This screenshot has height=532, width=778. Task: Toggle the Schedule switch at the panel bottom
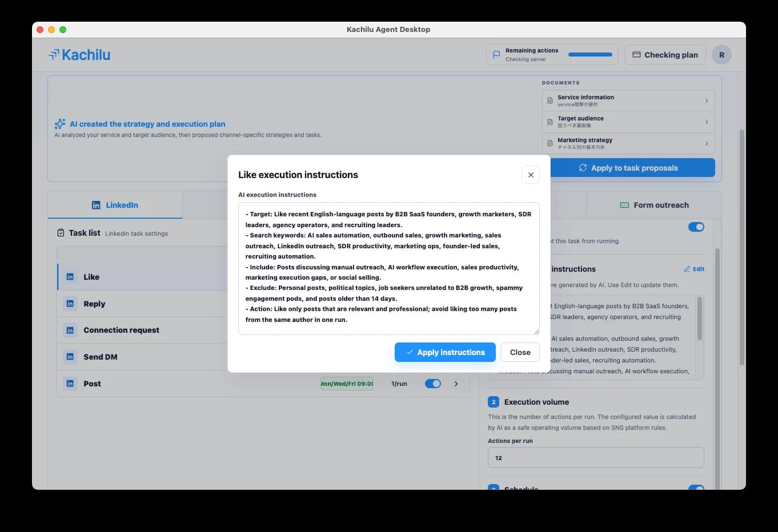click(696, 488)
